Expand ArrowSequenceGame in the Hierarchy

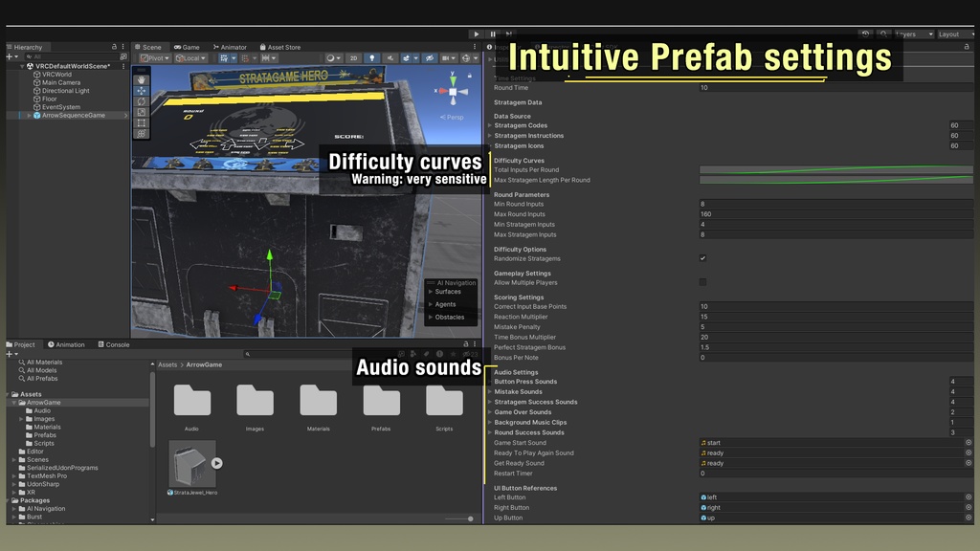click(x=28, y=116)
